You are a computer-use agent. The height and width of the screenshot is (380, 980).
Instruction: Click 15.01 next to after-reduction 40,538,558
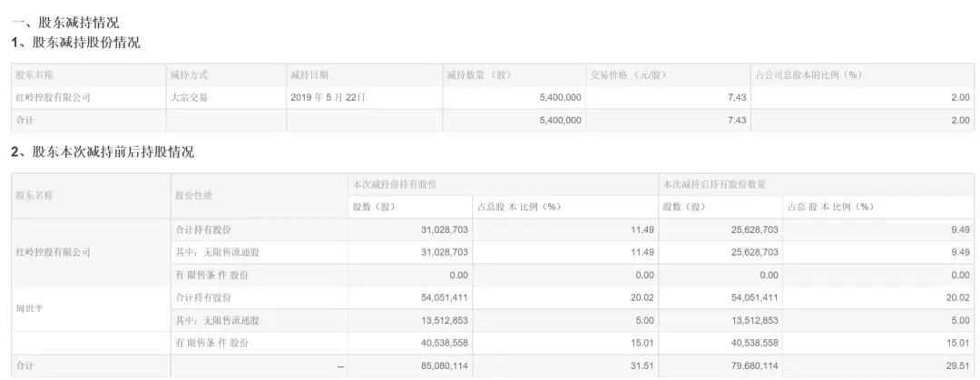click(x=959, y=343)
